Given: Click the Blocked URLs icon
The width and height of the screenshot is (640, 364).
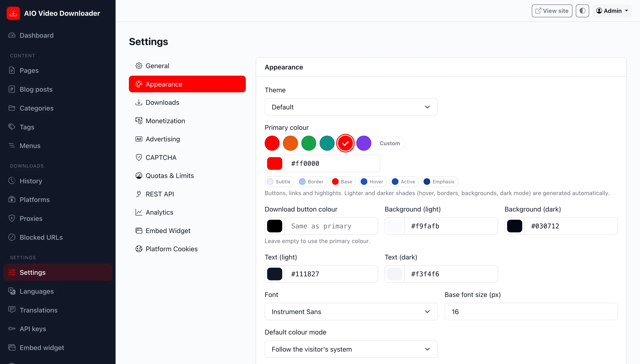Looking at the screenshot, I should pyautogui.click(x=12, y=237).
